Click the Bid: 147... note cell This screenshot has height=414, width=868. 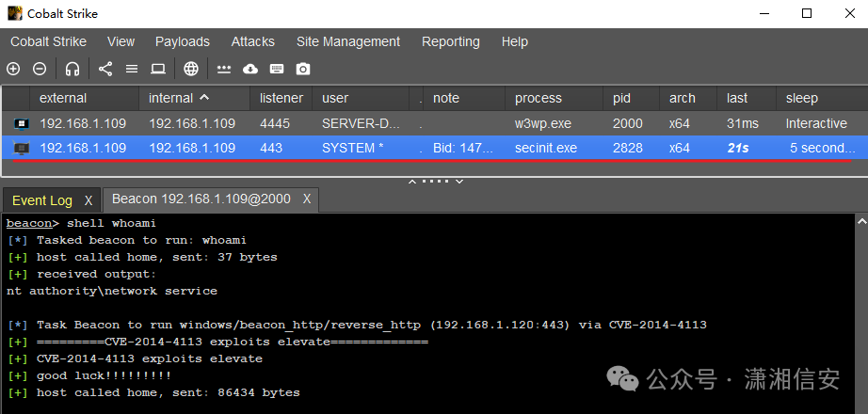tap(464, 148)
